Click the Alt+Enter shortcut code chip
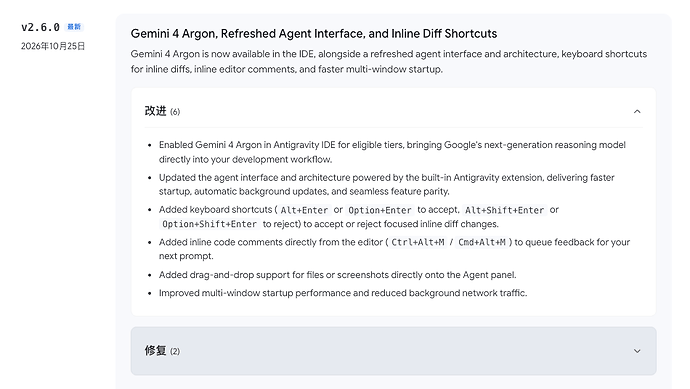 304,210
